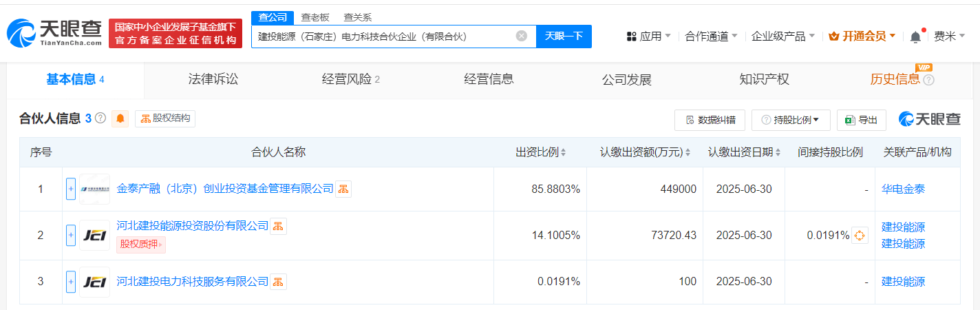
Task: Click help icon beside 合伙人信息 count
Action: (100, 118)
